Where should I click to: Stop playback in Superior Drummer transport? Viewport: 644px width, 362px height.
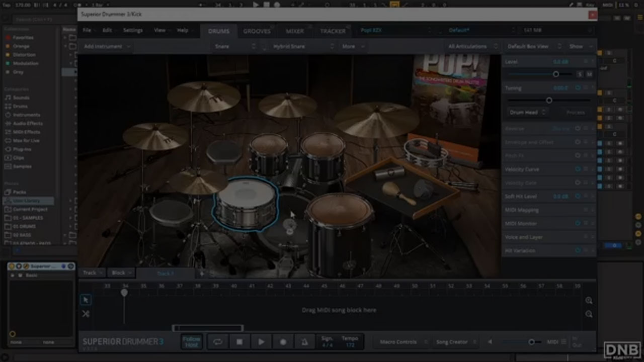(239, 342)
